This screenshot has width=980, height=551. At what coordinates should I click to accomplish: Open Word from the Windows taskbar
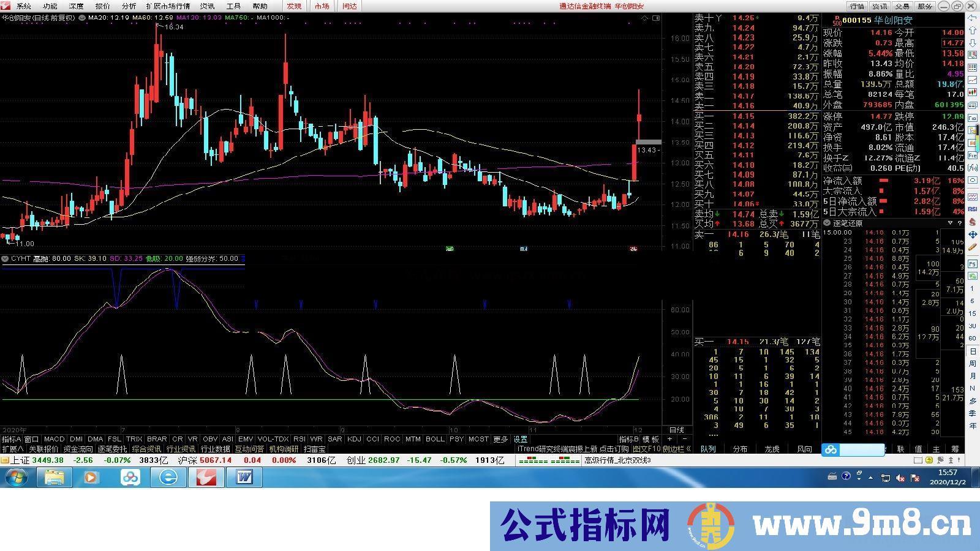pos(244,478)
